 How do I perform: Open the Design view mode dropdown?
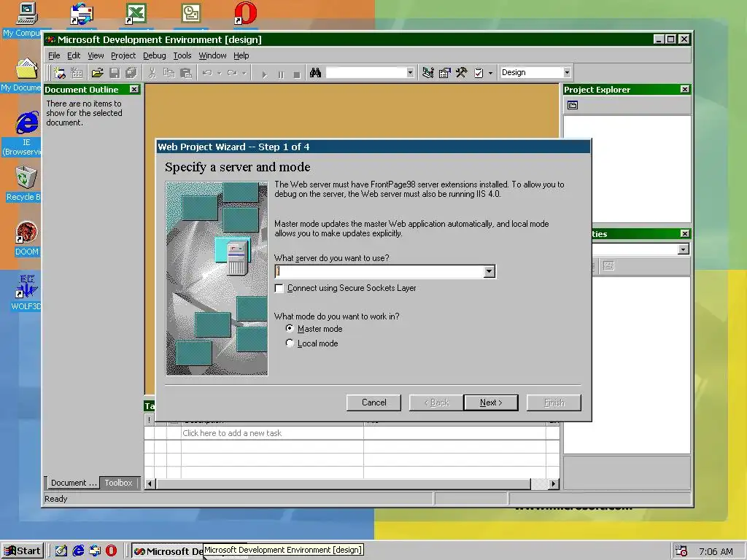(x=566, y=73)
